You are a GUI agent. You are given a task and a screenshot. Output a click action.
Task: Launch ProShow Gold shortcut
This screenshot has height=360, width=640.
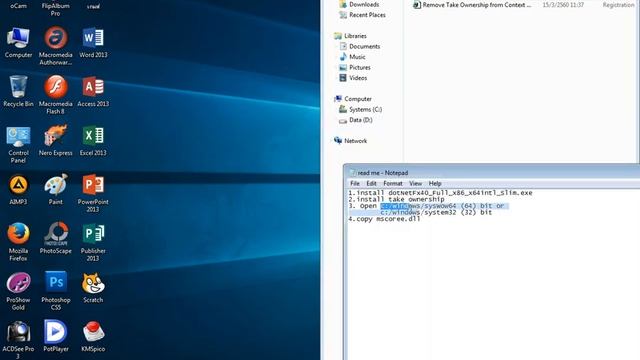point(18,291)
